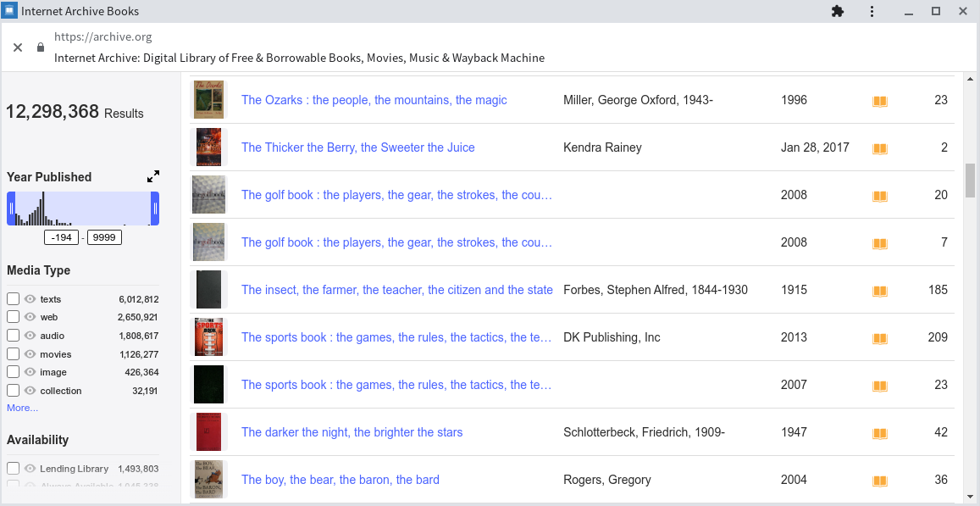
Task: Toggle the eye icon beside Lending Library
Action: 30,469
